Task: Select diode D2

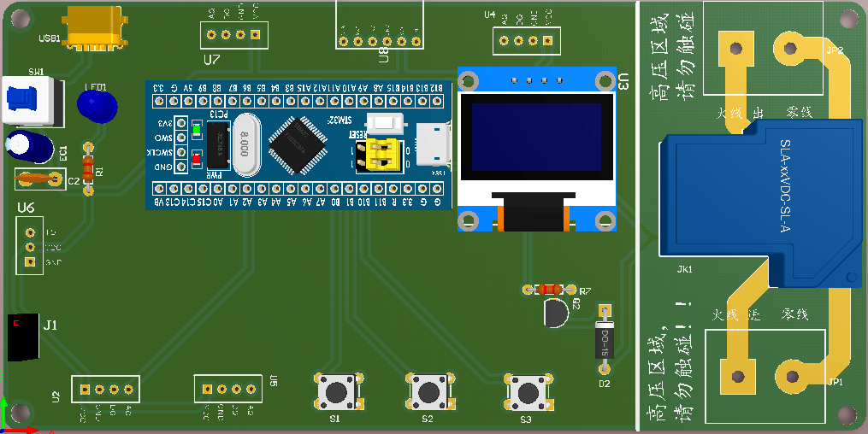Action: [x=605, y=338]
